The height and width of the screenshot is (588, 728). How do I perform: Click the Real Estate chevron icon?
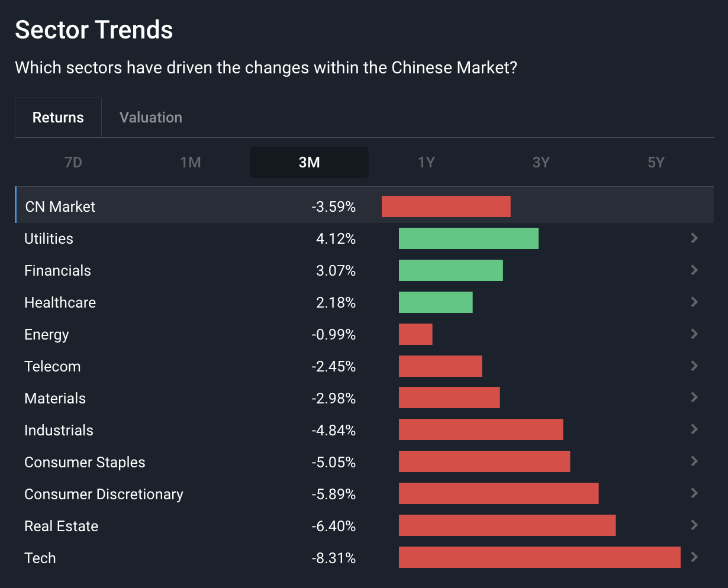pyautogui.click(x=694, y=525)
